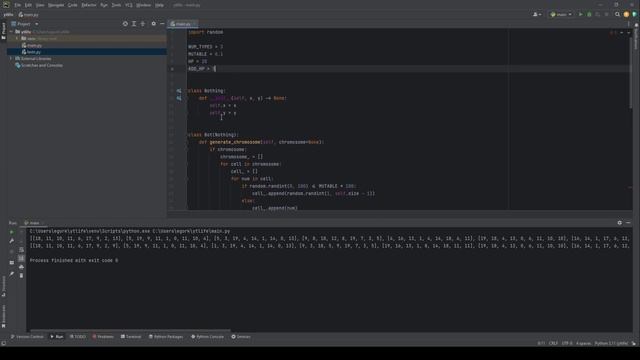Screen dimensions: 640x360
Task: Select External Libraries in project tree
Action: coord(33,59)
